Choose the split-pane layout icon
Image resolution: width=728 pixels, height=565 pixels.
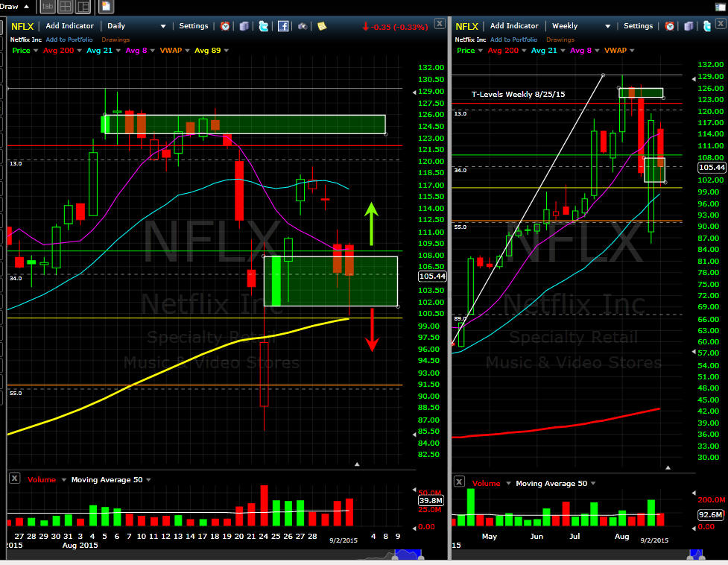(83, 7)
